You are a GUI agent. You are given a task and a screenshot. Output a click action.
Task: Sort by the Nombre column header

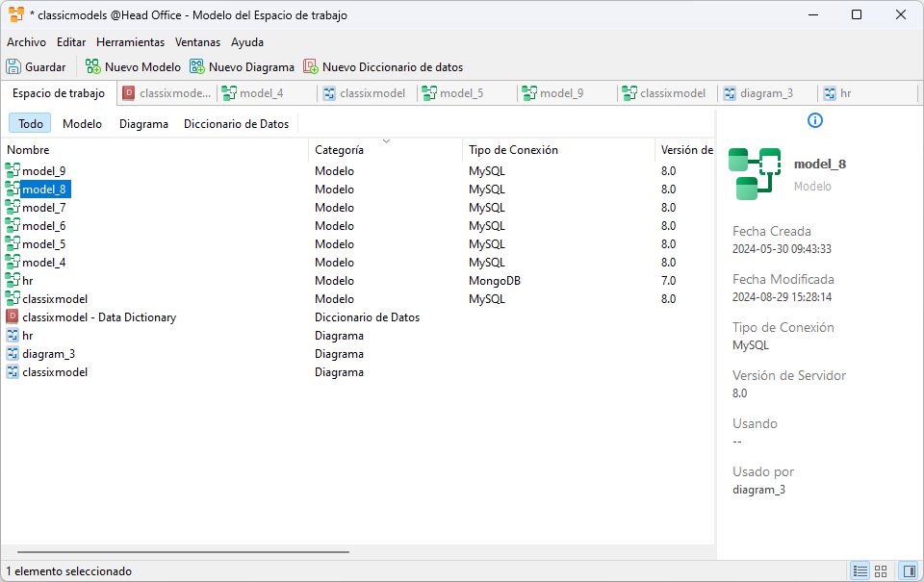[x=154, y=150]
